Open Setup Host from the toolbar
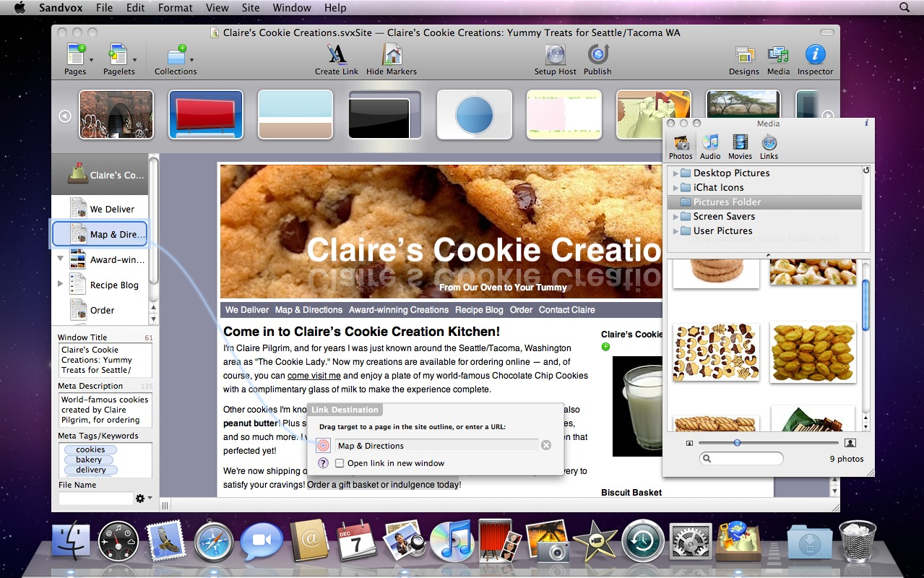The image size is (924, 578). tap(555, 55)
